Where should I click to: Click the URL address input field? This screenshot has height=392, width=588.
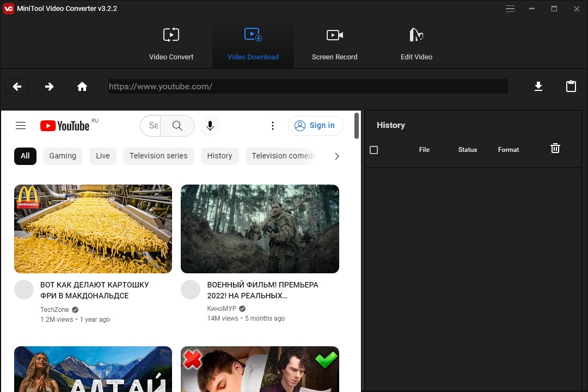(307, 86)
